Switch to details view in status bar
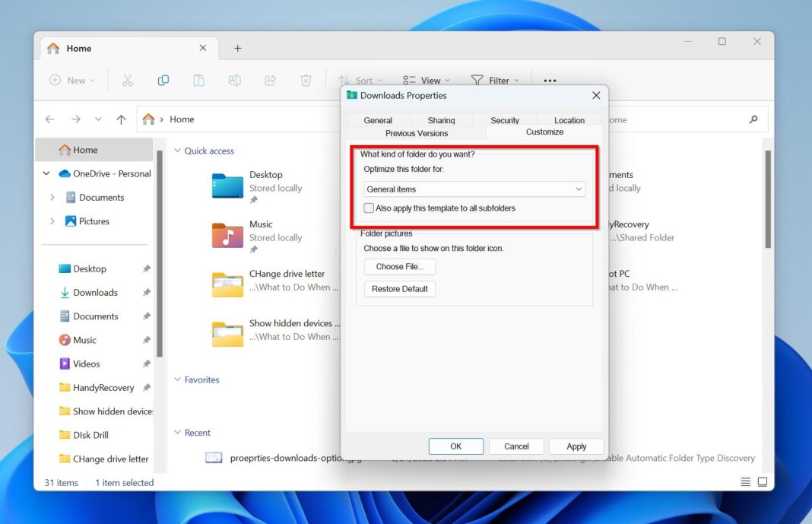 [745, 481]
